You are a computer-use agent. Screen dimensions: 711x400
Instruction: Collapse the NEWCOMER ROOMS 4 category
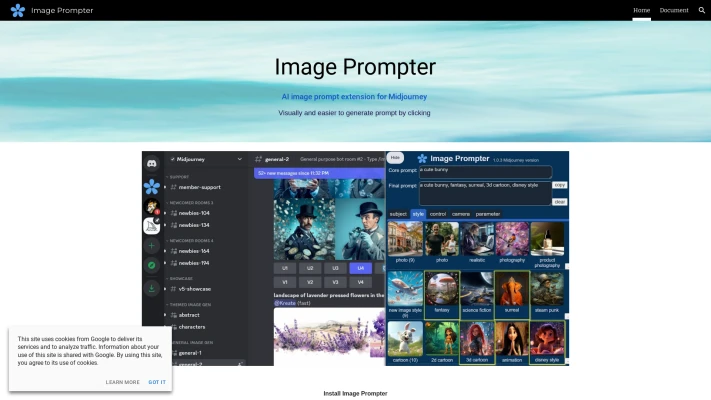pyautogui.click(x=190, y=241)
